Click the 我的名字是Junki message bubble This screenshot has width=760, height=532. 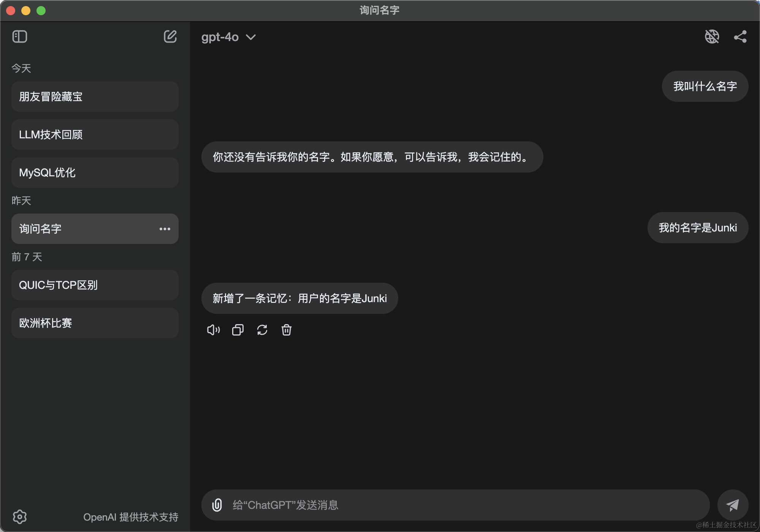coord(698,228)
